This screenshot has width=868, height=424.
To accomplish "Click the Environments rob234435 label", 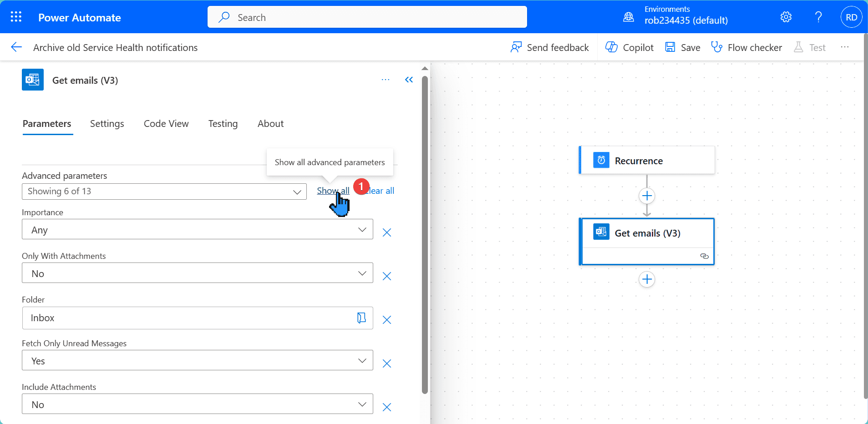I will click(686, 15).
